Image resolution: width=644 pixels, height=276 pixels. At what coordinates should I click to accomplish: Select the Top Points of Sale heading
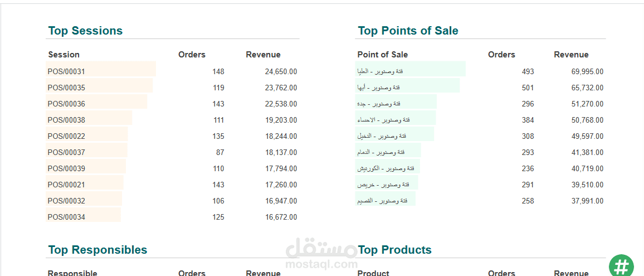coord(408,31)
